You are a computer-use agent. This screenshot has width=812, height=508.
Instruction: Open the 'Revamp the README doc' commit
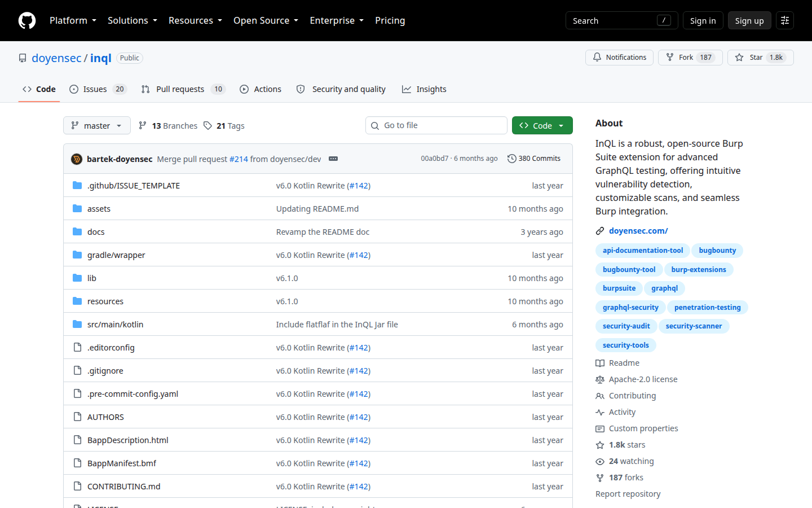click(323, 232)
